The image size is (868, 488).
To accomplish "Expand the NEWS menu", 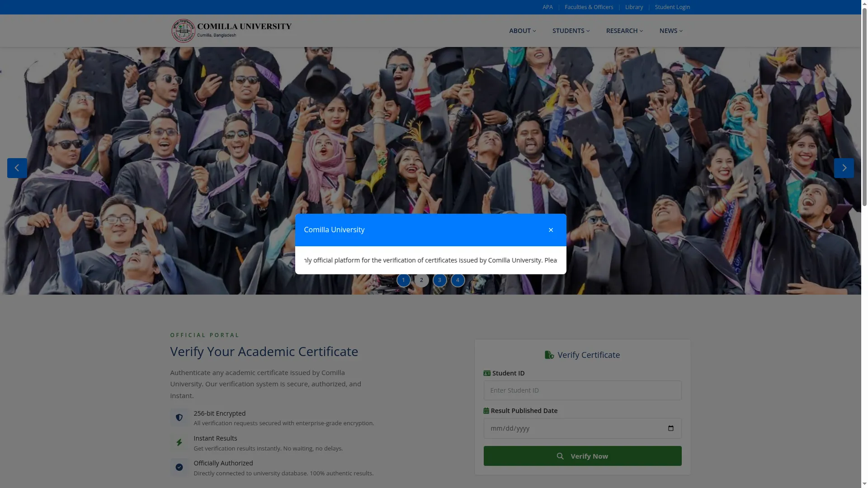I will [x=671, y=31].
